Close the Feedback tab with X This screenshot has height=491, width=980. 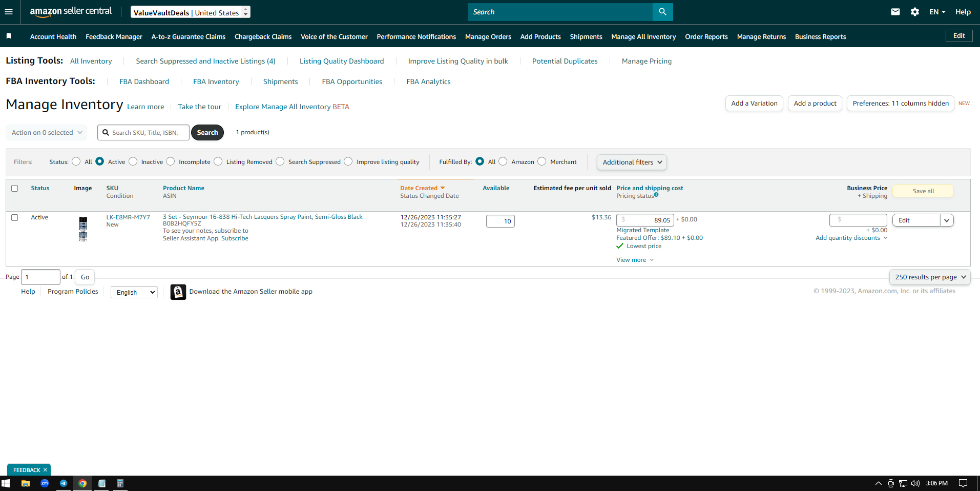pyautogui.click(x=45, y=469)
